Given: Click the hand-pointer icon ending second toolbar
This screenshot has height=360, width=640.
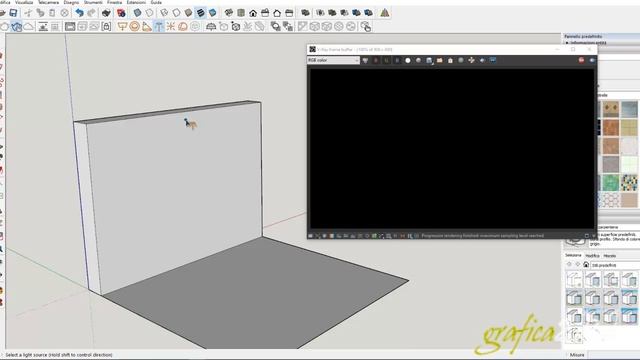Looking at the screenshot, I should (366, 27).
